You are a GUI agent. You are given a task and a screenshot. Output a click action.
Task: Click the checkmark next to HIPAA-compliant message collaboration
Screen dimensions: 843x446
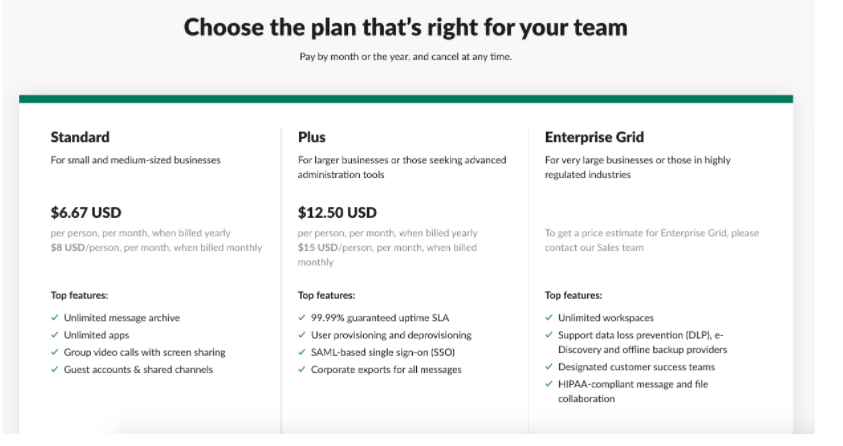tap(548, 384)
